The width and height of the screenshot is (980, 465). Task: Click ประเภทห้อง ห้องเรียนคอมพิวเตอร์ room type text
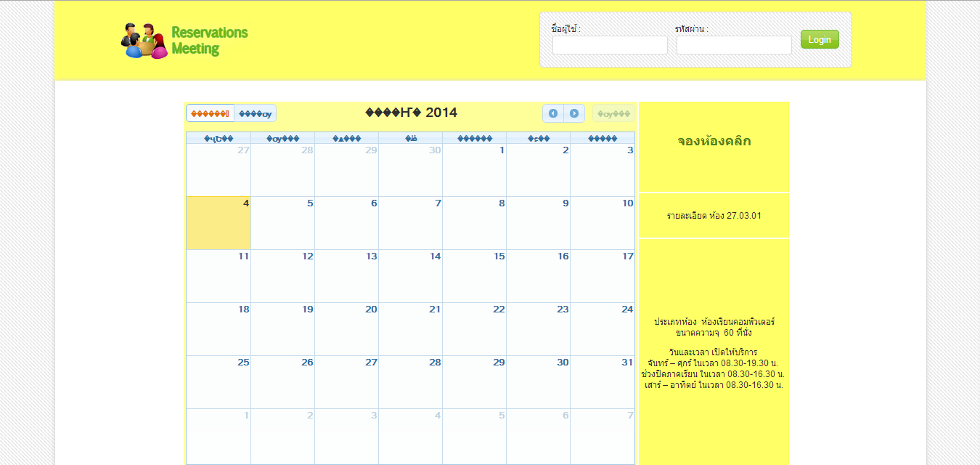[714, 321]
